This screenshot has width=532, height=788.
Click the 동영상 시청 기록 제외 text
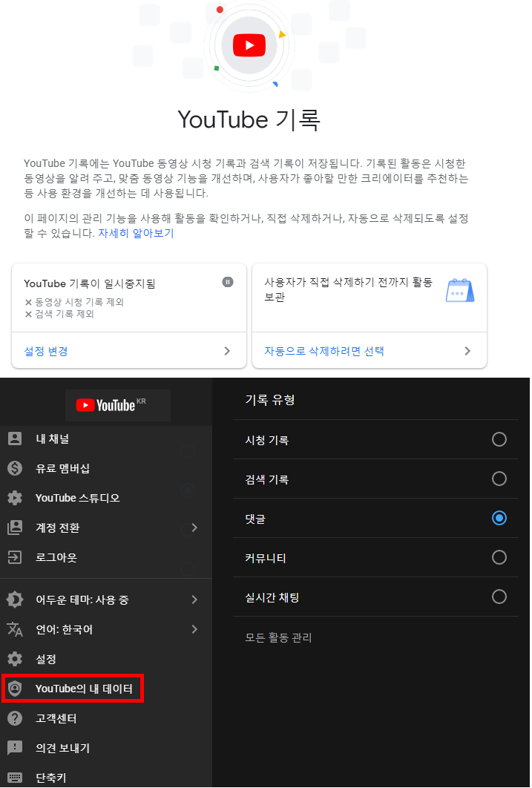[x=79, y=302]
